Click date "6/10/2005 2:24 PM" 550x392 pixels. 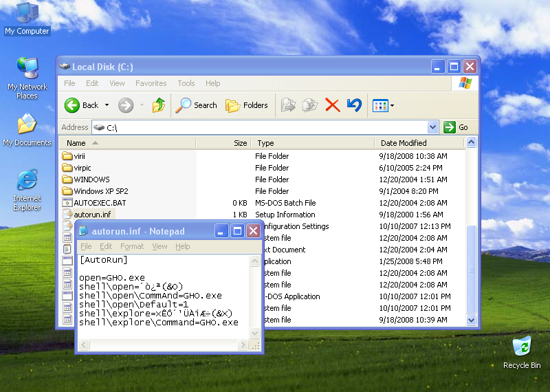410,168
